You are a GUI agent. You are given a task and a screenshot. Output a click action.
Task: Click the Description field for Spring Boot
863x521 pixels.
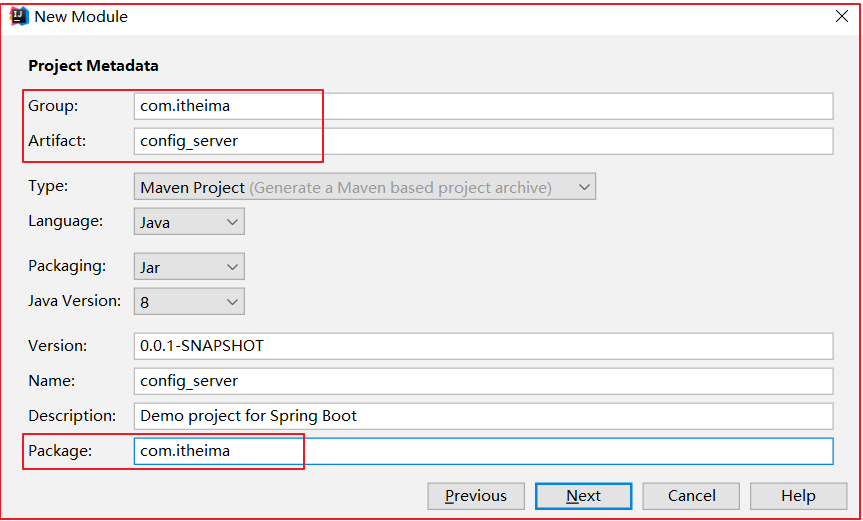483,416
